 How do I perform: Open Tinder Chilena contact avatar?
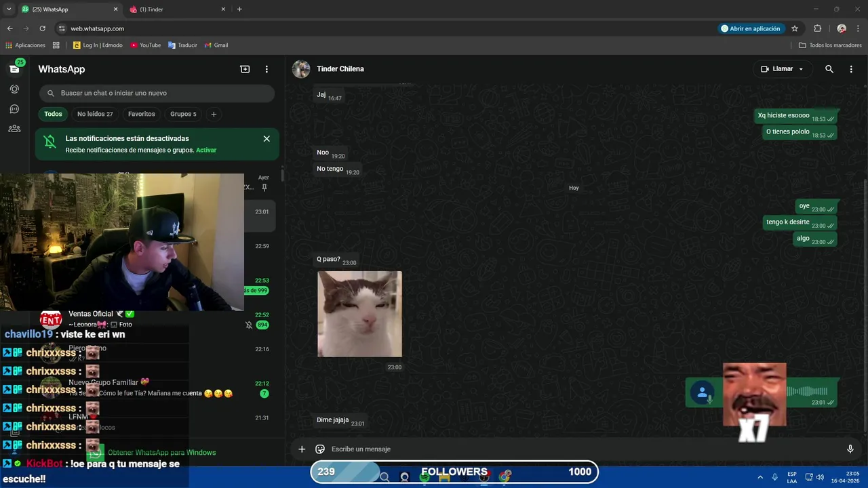point(301,69)
